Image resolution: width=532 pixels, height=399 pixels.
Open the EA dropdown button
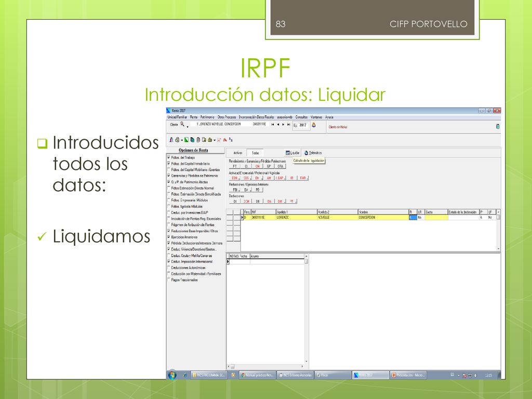pos(247,190)
